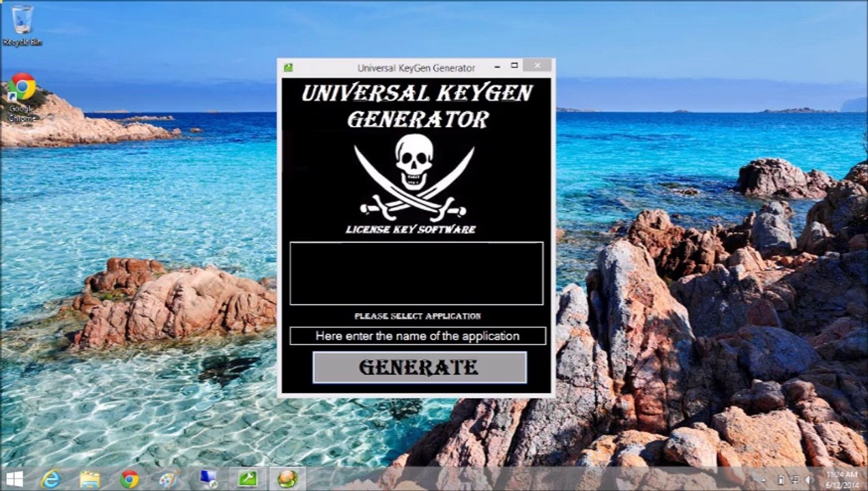
Task: Click the 'LICENSE KEY SOFTWARE' caption
Action: (x=411, y=230)
